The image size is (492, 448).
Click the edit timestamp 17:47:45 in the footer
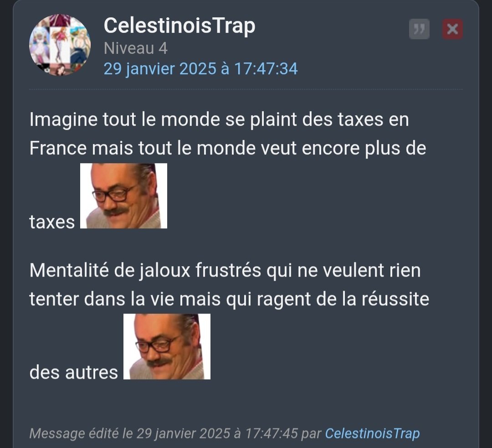coord(271,433)
